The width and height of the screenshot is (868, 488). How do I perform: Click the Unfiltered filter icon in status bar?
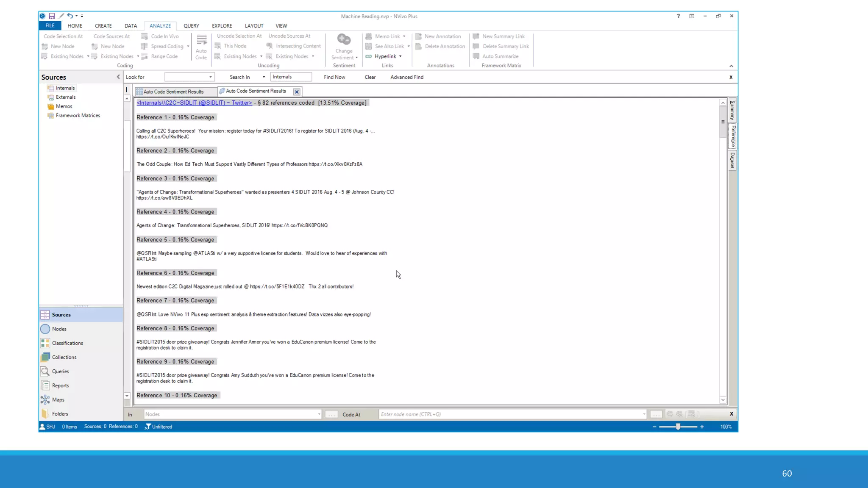tap(148, 427)
